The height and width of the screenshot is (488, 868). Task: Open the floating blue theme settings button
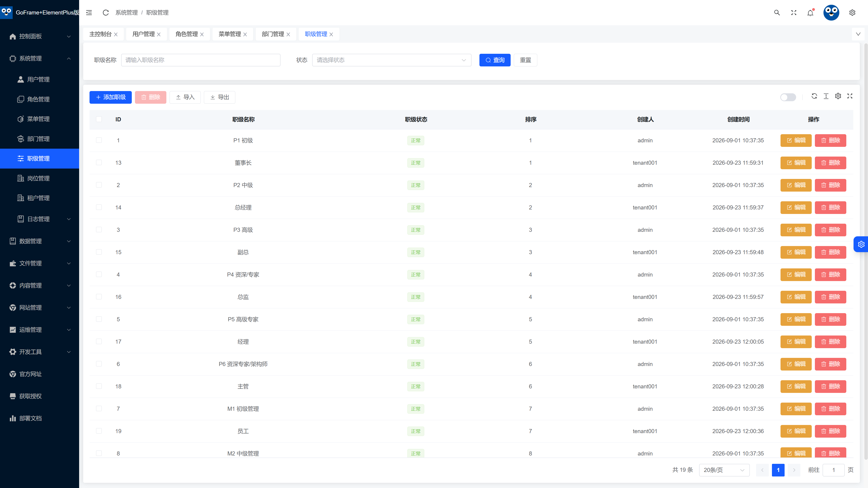pyautogui.click(x=861, y=244)
